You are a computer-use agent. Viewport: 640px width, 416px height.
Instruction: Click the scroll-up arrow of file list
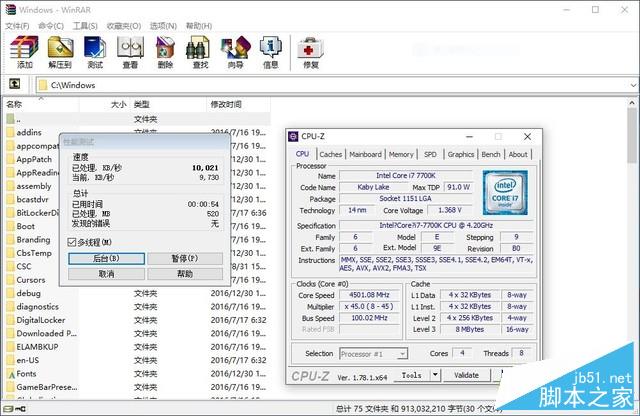[x=633, y=102]
